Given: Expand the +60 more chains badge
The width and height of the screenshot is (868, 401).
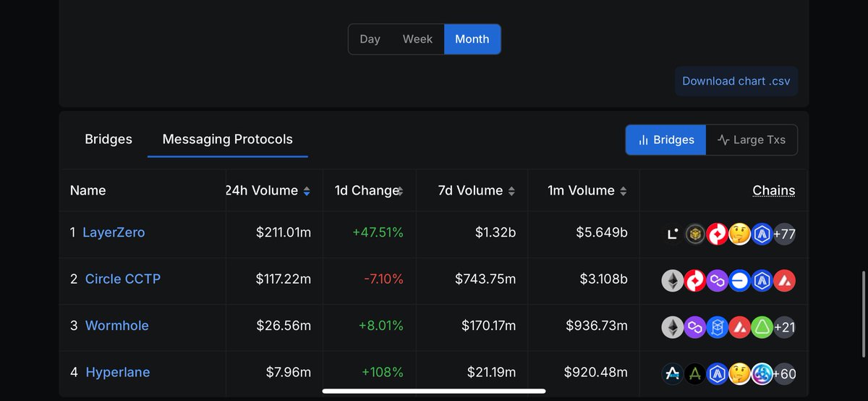Looking at the screenshot, I should [785, 373].
